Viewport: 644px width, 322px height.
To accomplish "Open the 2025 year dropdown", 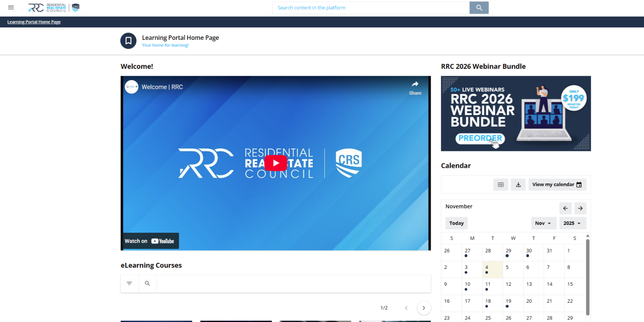I will [x=573, y=223].
